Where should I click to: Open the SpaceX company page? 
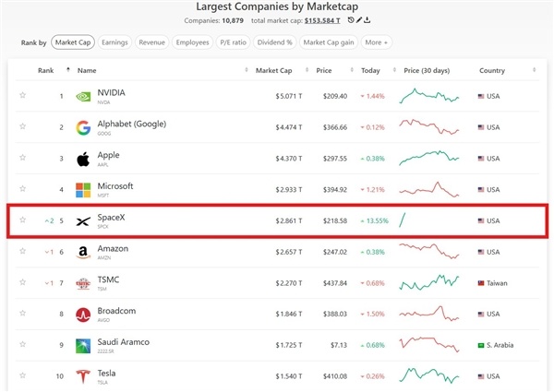coord(111,218)
